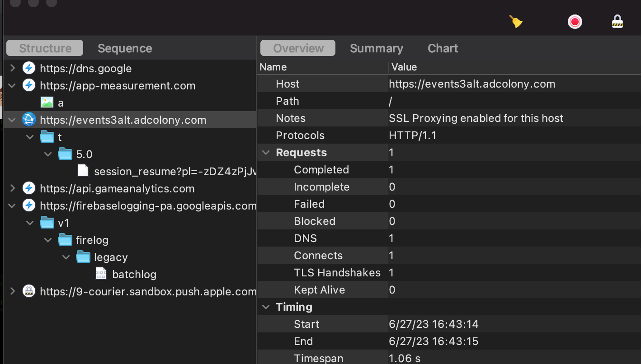Collapse the app-measurement.com host node
Screen dimensions: 641x364
point(13,85)
